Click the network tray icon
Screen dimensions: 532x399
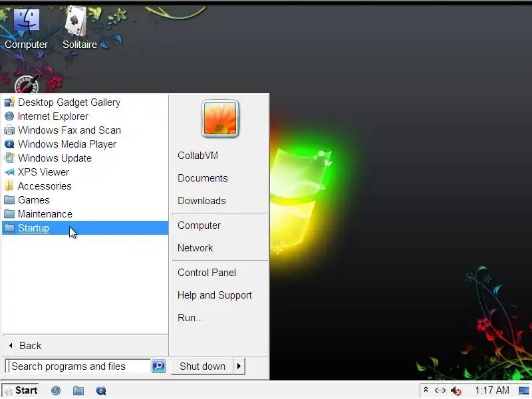(440, 390)
